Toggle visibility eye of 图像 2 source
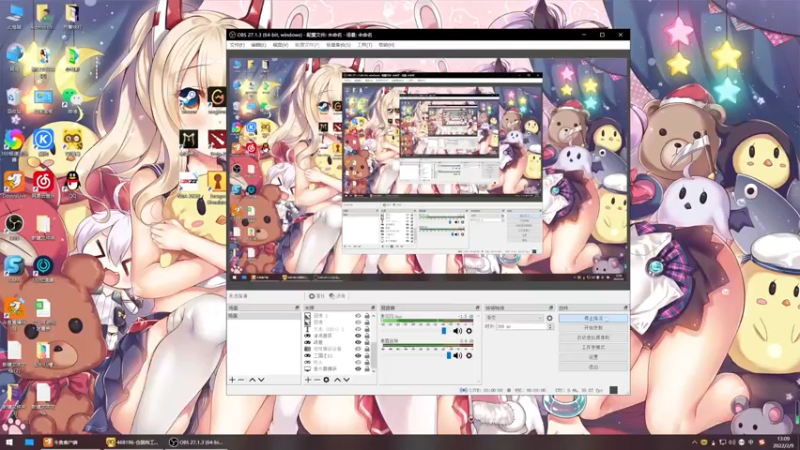The width and height of the screenshot is (800, 450). pos(358,316)
